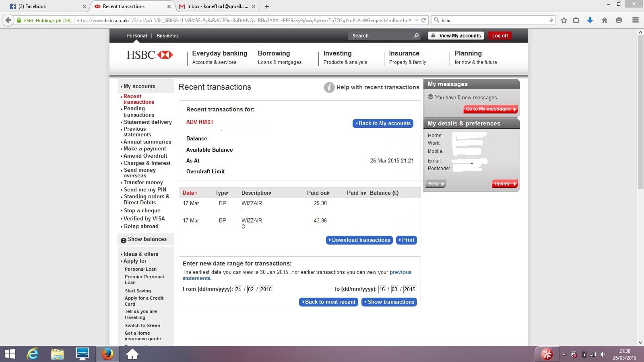Click the search go arrow in browser search box
The height and width of the screenshot is (362, 644).
(x=551, y=20)
